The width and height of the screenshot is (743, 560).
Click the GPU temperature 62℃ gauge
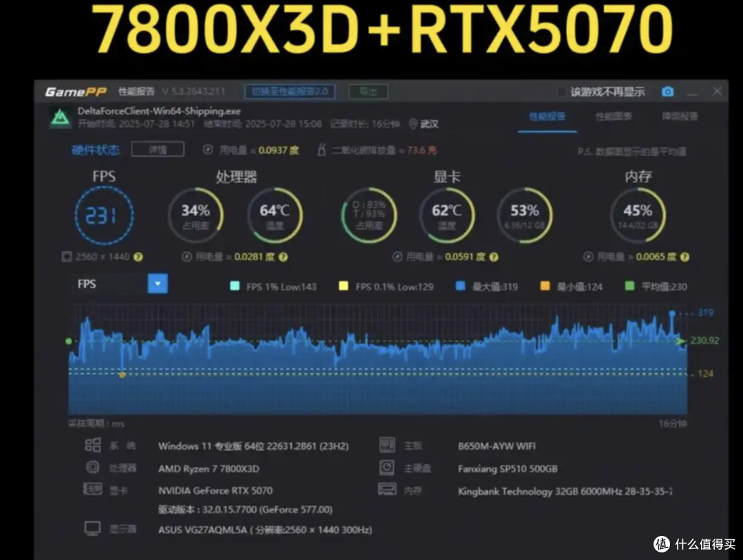pyautogui.click(x=447, y=215)
